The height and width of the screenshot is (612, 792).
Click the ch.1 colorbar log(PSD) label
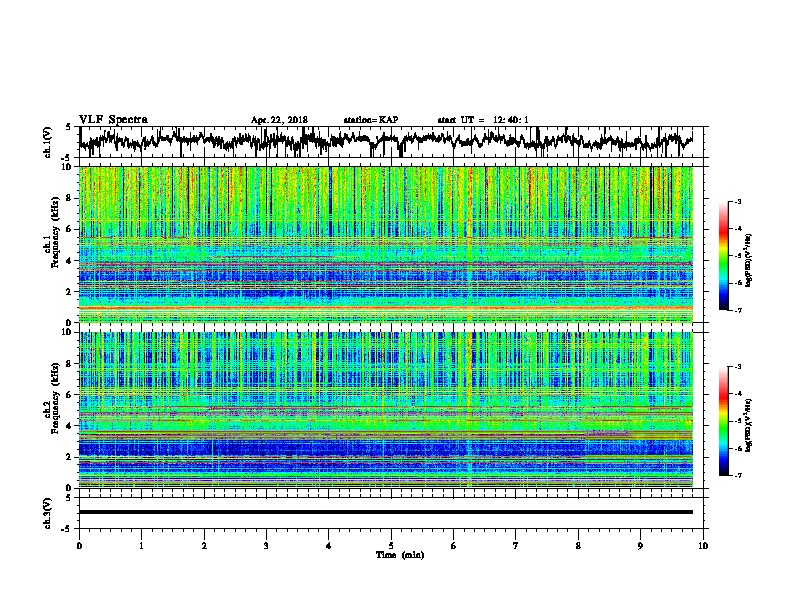click(749, 260)
